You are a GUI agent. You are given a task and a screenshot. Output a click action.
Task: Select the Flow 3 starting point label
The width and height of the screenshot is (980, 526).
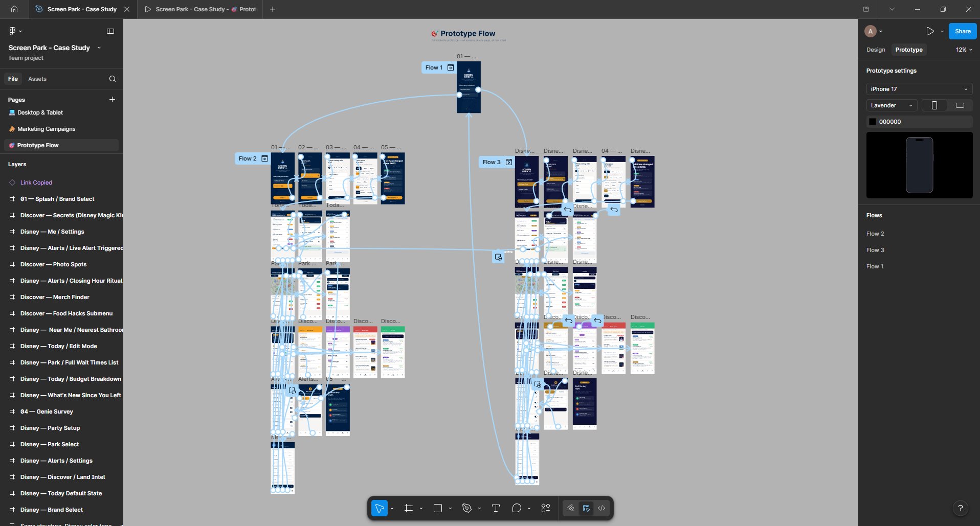[492, 162]
